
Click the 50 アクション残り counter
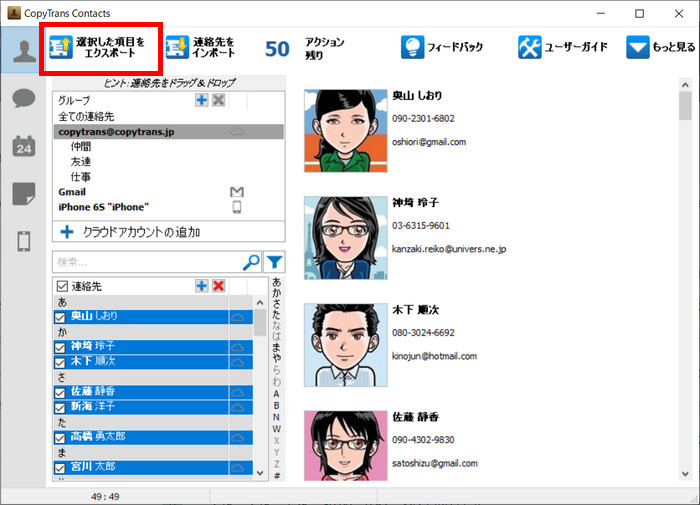(x=304, y=48)
